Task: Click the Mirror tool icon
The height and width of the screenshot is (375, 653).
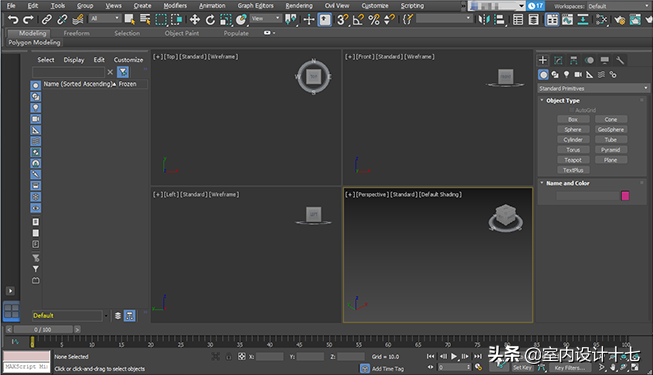Action: pos(484,20)
